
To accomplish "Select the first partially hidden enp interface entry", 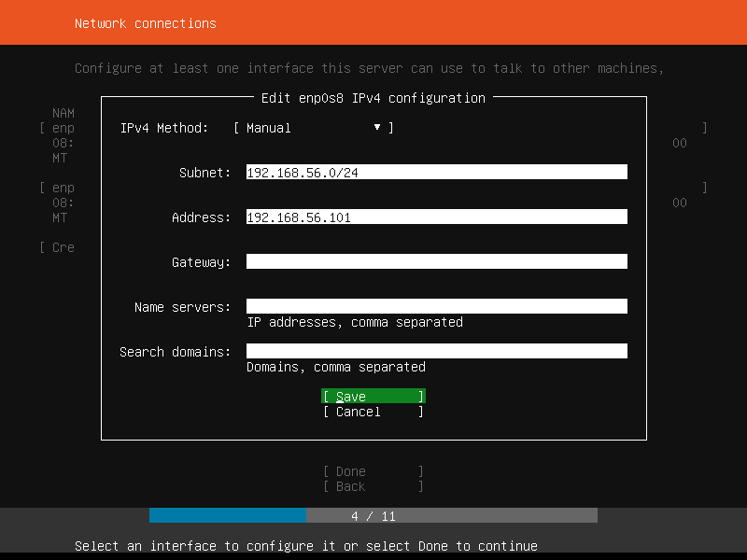I will coord(63,128).
